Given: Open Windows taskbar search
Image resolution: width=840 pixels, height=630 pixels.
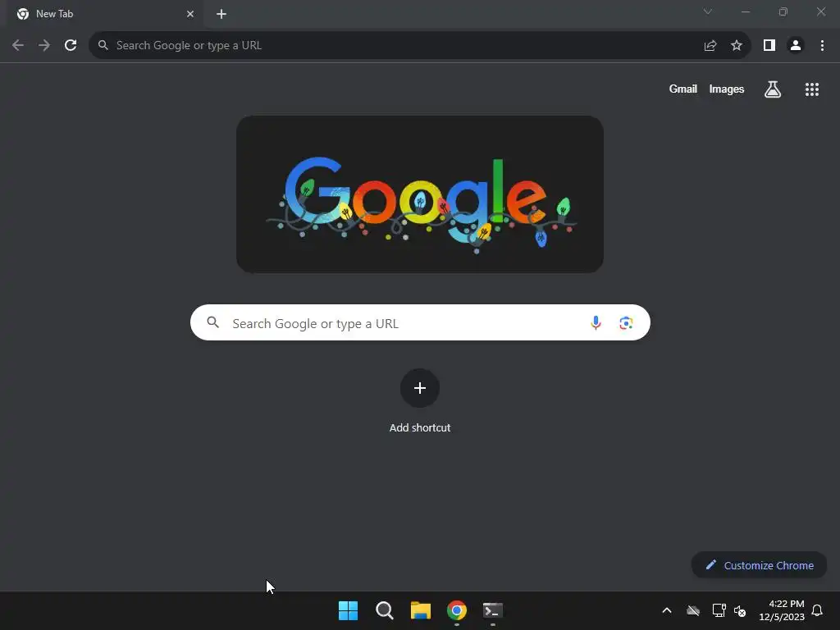Looking at the screenshot, I should (x=384, y=610).
